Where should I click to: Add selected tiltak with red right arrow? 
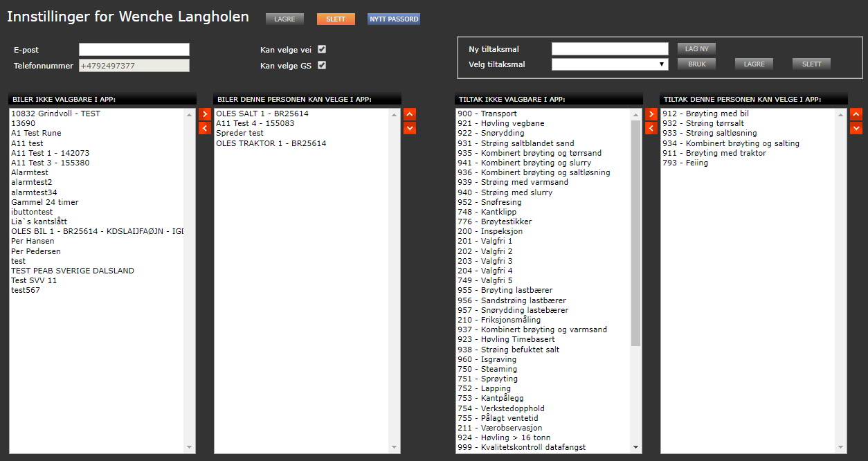[651, 114]
